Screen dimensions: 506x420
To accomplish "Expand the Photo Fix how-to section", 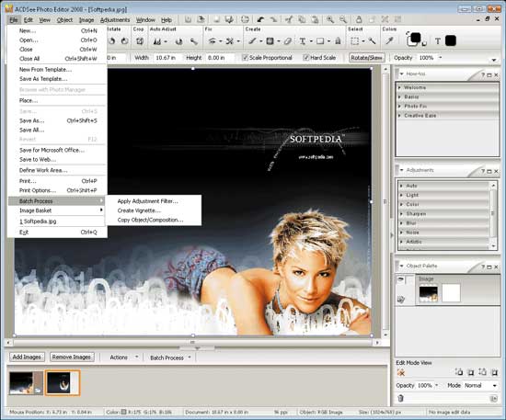I will [447, 106].
